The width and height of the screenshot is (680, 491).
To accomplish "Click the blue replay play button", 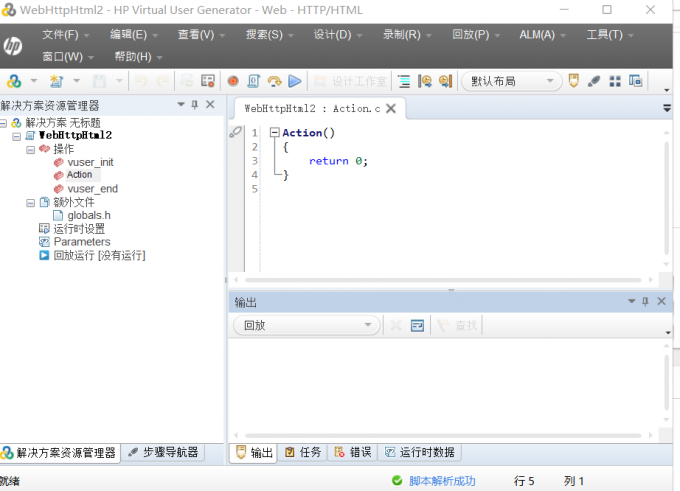I will [294, 81].
